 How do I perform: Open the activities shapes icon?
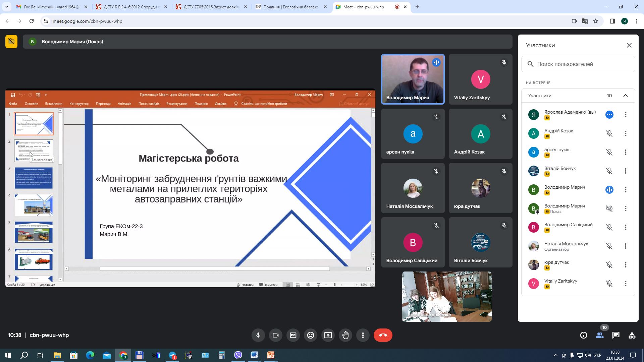click(x=632, y=335)
